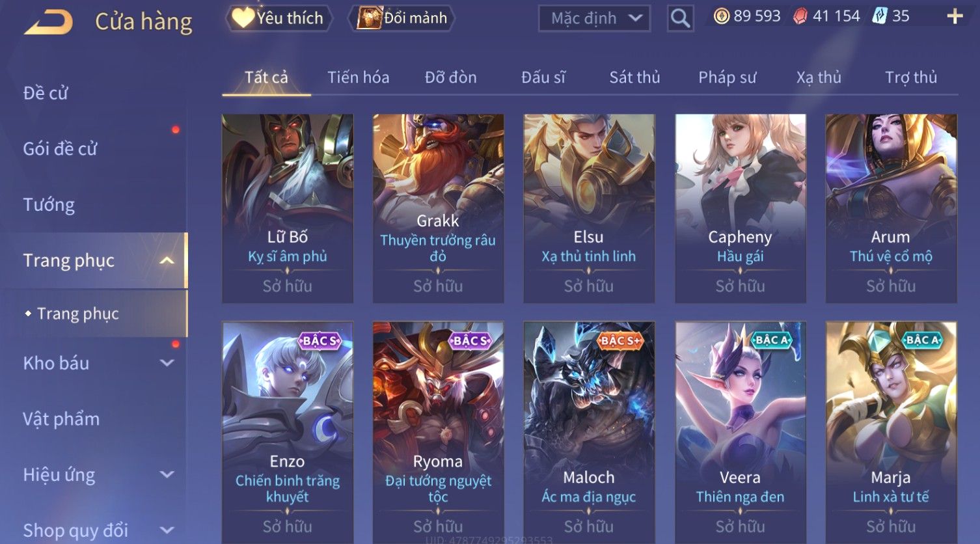Tap the plus icon to add currency
This screenshot has width=980, height=544.
click(x=955, y=16)
